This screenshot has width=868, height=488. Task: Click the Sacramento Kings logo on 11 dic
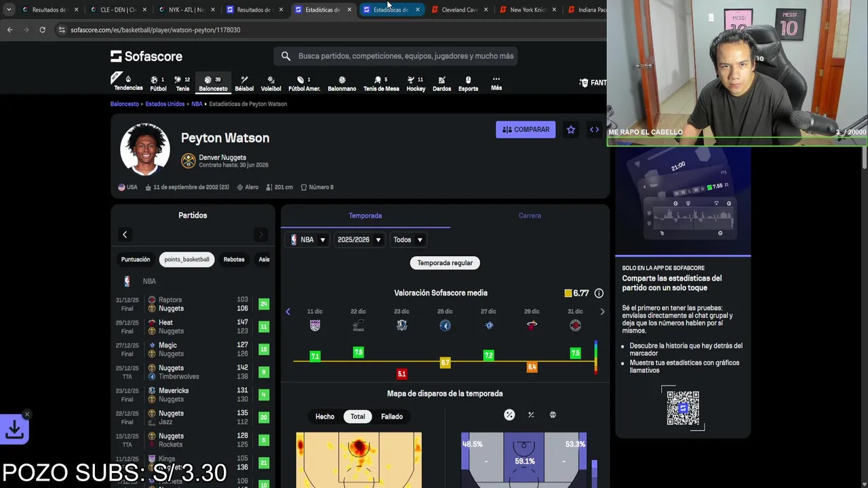click(315, 325)
